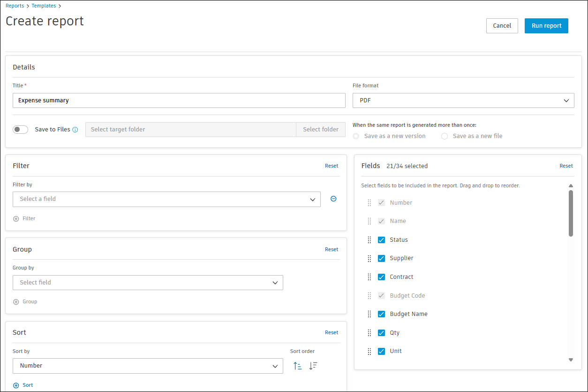This screenshot has height=392, width=588.
Task: Click the Budget Name field label
Action: [408, 314]
